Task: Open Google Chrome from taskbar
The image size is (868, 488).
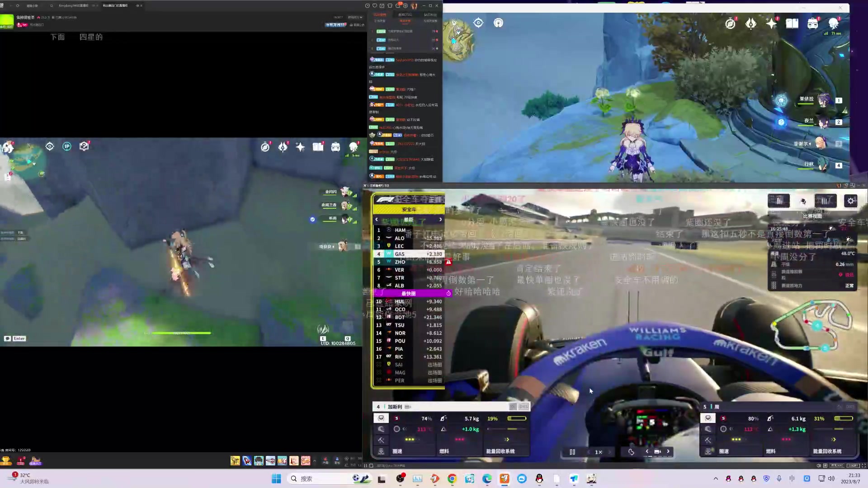Action: pyautogui.click(x=452, y=479)
